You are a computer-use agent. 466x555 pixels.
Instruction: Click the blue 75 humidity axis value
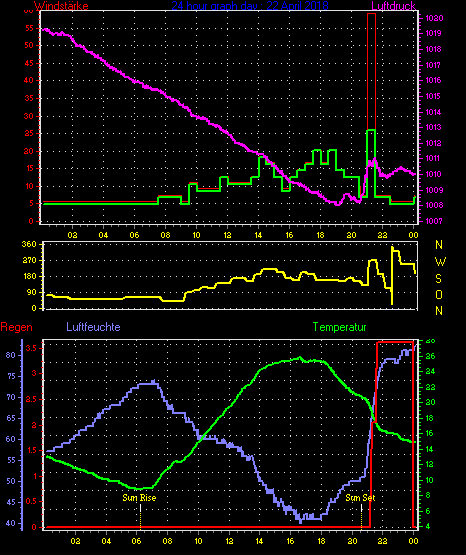click(x=11, y=376)
